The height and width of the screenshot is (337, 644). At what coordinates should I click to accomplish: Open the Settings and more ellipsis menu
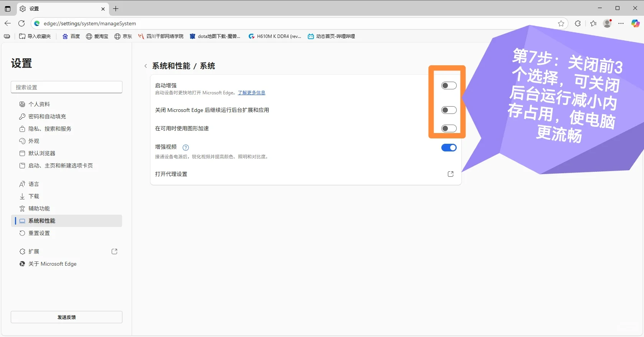coord(621,23)
